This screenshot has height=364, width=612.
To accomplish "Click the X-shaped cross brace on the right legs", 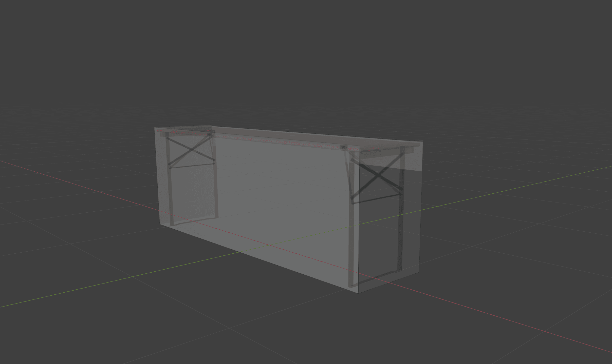I will pyautogui.click(x=377, y=175).
